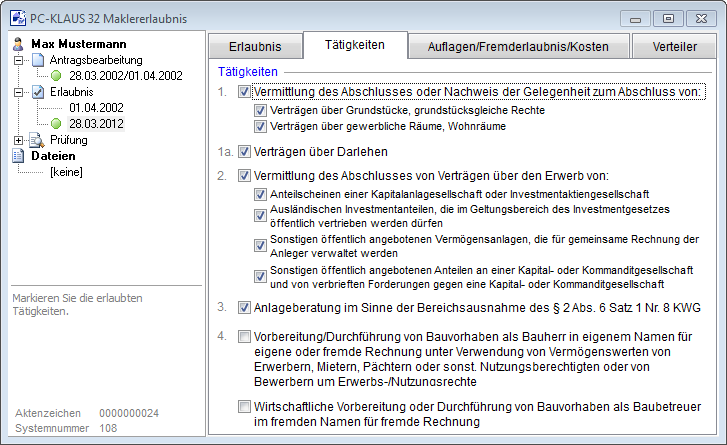The image size is (727, 445).
Task: Click the Antragsbearbeitung document icon
Action: pyautogui.click(x=37, y=60)
